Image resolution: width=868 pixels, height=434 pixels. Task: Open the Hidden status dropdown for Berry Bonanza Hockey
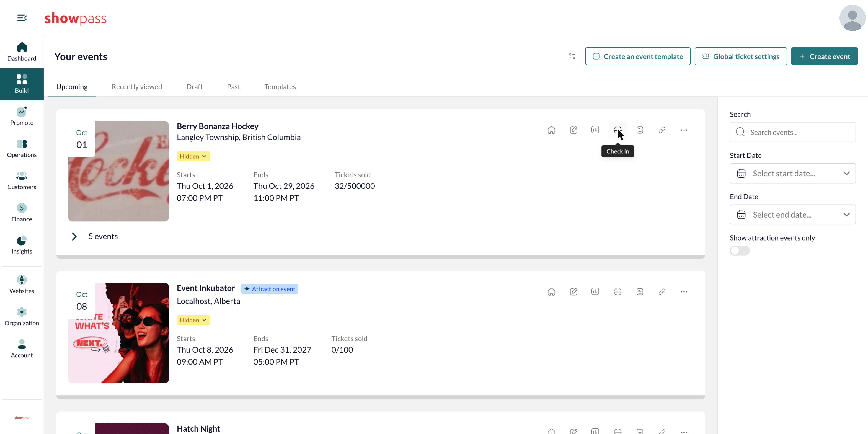(x=193, y=156)
